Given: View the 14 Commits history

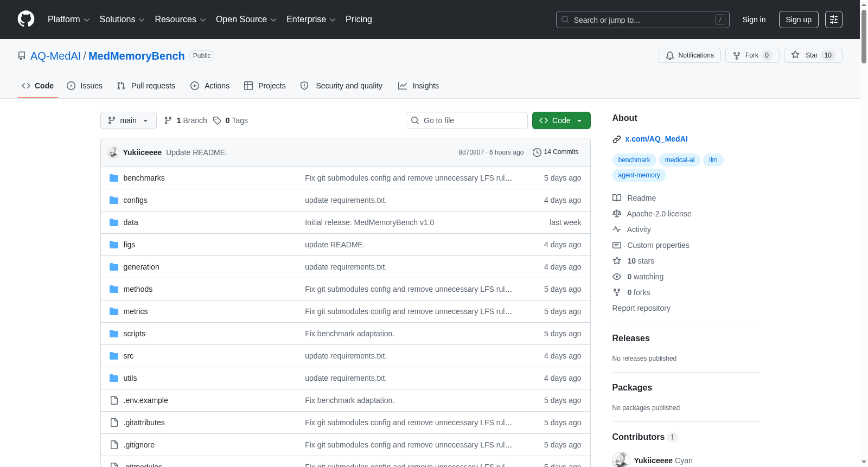Looking at the screenshot, I should 556,152.
